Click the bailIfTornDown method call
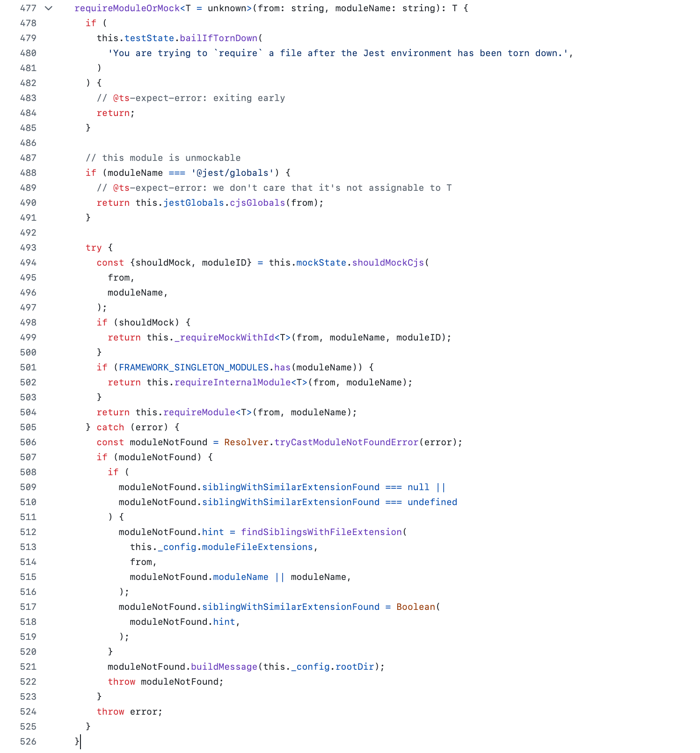Image resolution: width=700 pixels, height=753 pixels. [x=219, y=38]
